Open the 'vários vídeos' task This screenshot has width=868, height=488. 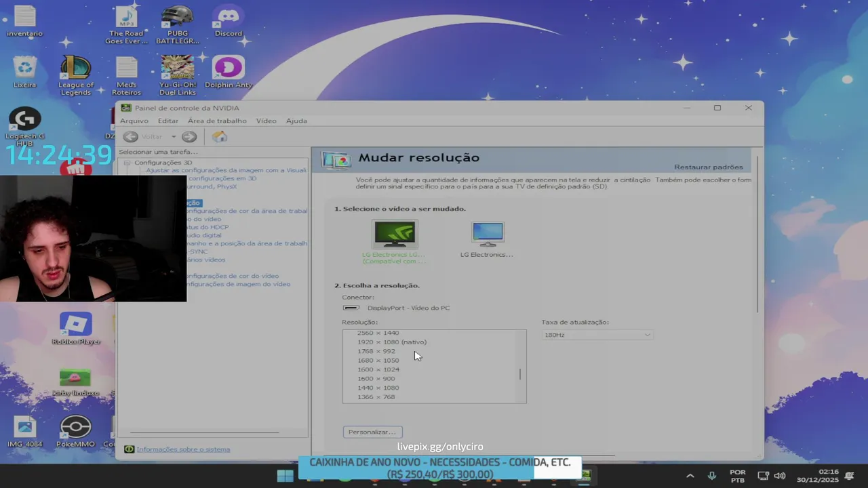[x=206, y=260]
